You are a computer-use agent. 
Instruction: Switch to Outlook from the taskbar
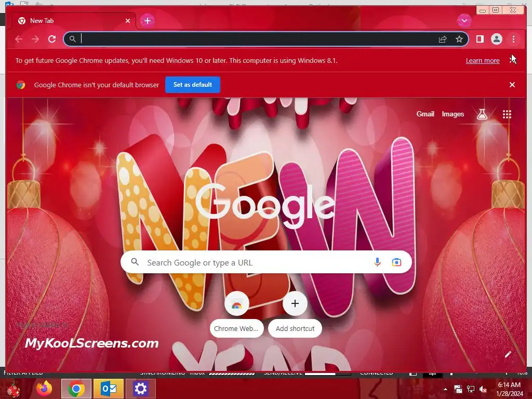tap(109, 389)
